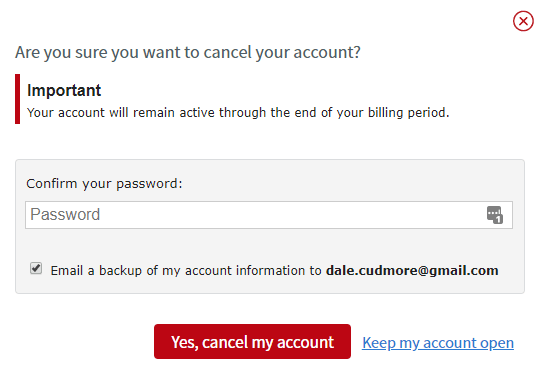Focus the Password input field
Viewport: 542px width, 375px height.
tap(269, 215)
